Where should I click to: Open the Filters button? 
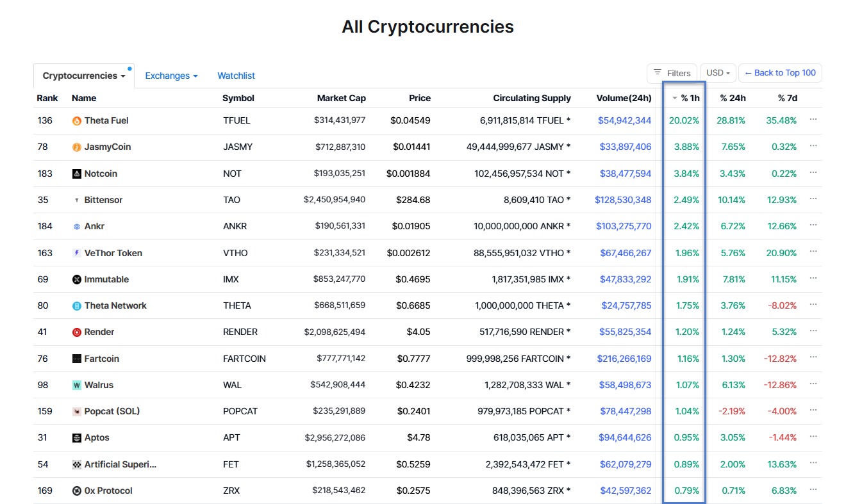pos(672,73)
